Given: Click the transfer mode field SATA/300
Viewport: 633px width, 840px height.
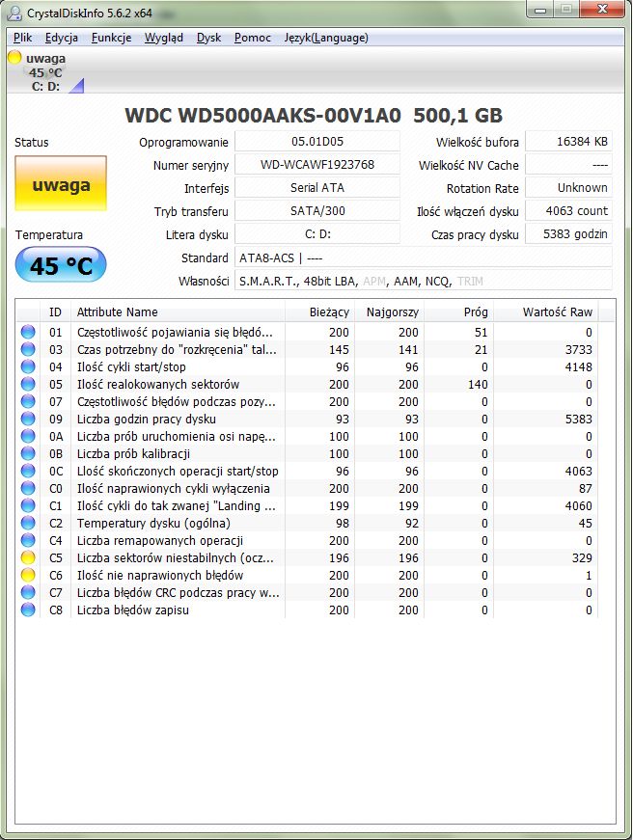Looking at the screenshot, I should tap(317, 210).
